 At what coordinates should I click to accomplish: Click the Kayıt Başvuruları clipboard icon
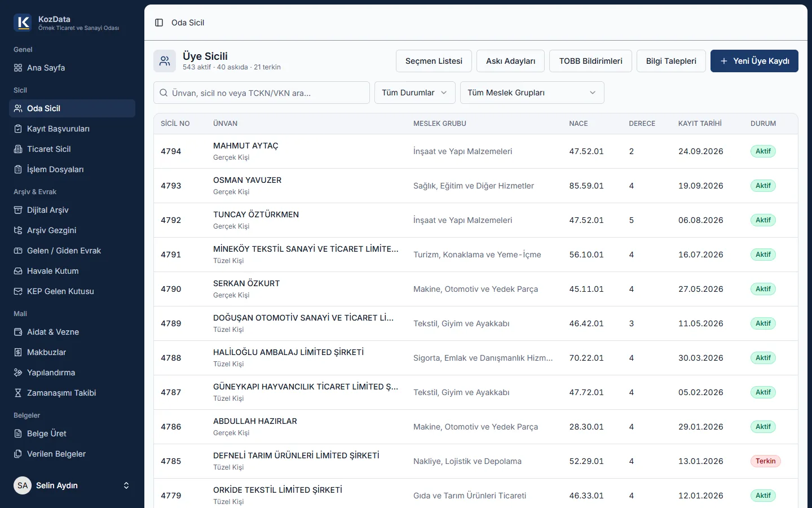pos(18,129)
